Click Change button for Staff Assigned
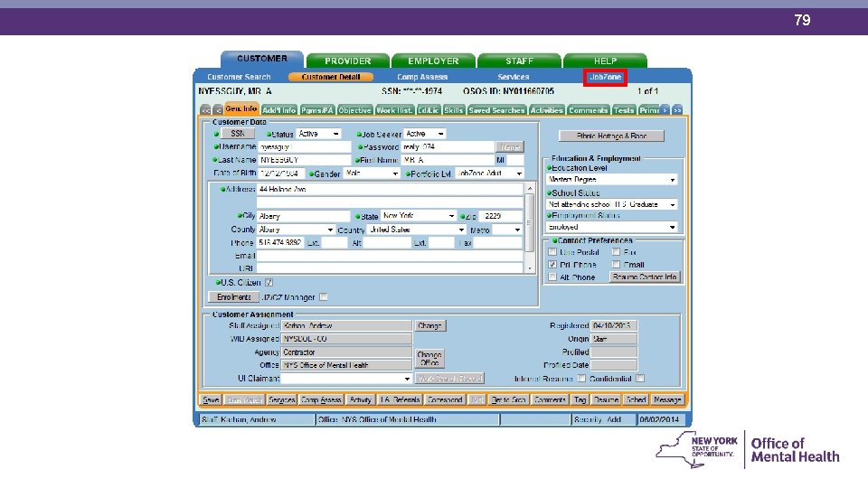This screenshot has width=868, height=488. [429, 326]
